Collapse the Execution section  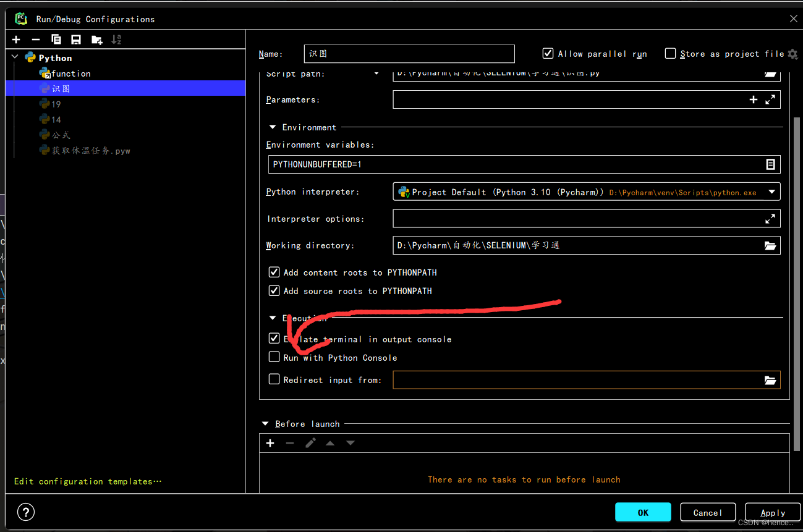273,318
